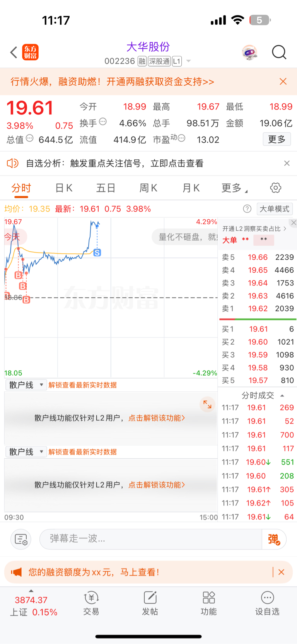The height and width of the screenshot is (644, 297).
Task: Tap the back arrow icon
Action: pyautogui.click(x=14, y=52)
